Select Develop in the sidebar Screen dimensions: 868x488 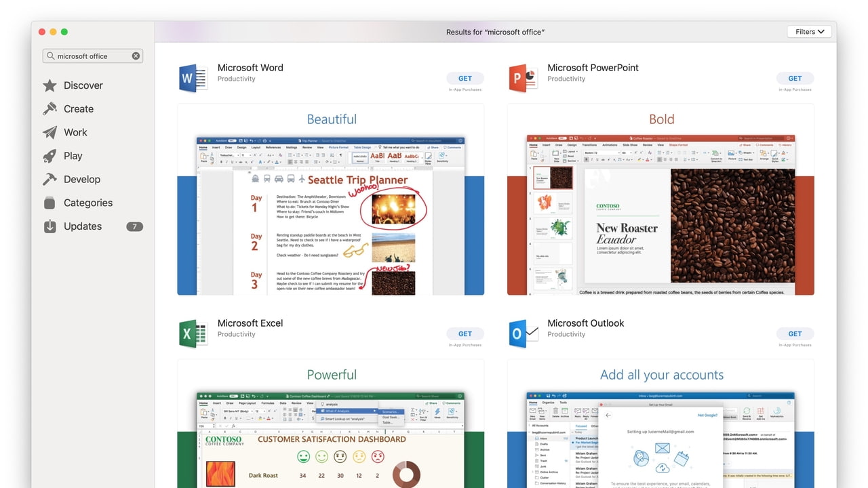click(x=82, y=179)
